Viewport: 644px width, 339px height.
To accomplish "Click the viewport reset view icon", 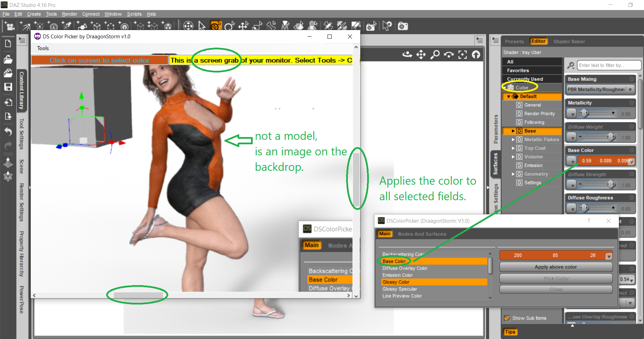I will (x=476, y=55).
